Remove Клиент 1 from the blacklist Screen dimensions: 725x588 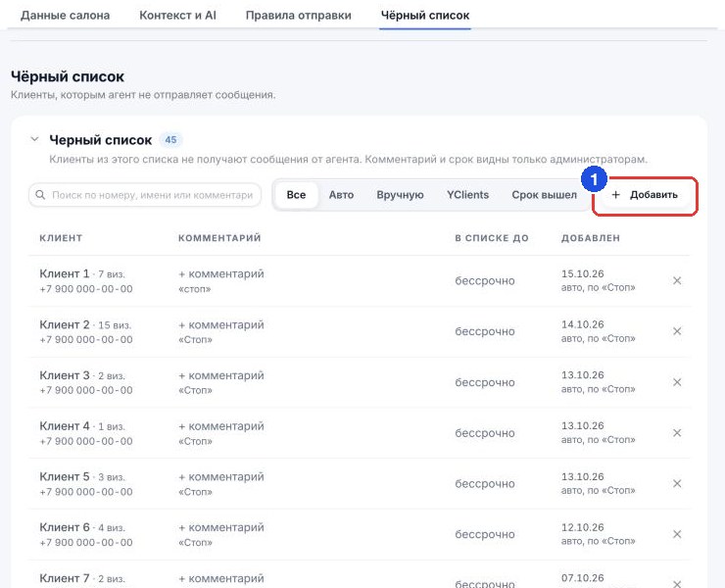(x=677, y=281)
